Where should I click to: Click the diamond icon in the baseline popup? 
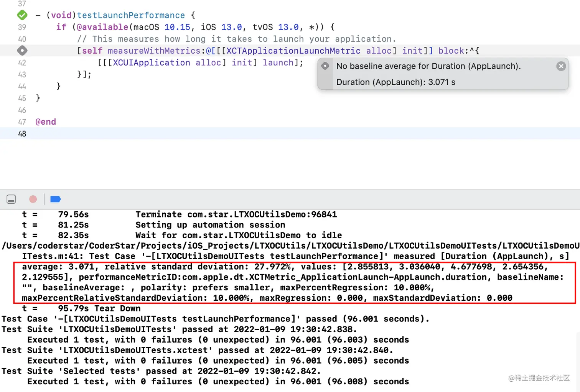click(x=325, y=66)
